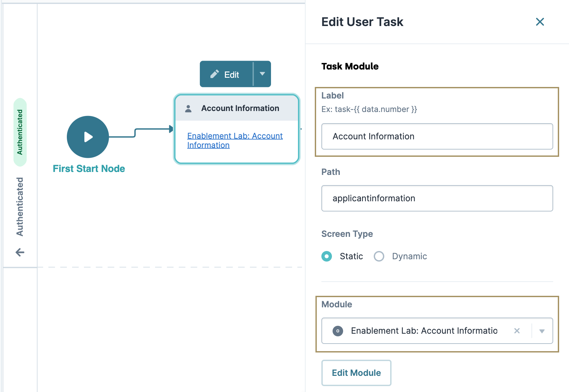Click the module type circle icon in Module field
Screen dimensions: 569x392
pos(338,331)
